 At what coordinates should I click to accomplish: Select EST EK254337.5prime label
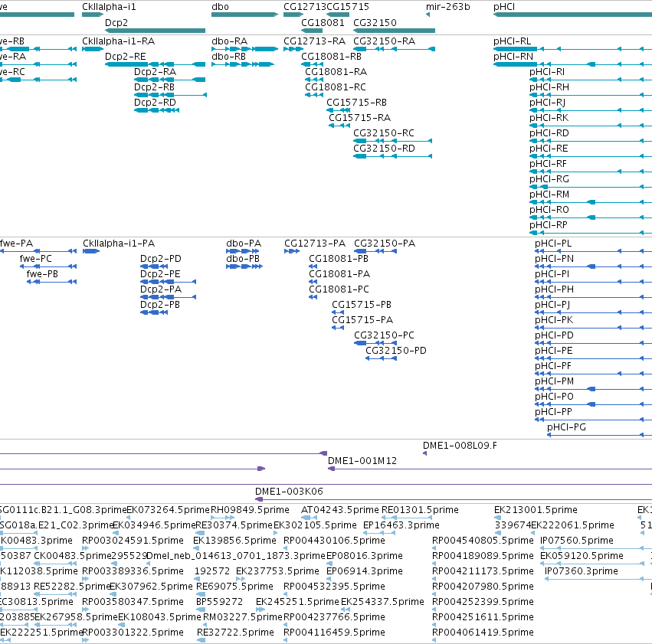tap(382, 602)
